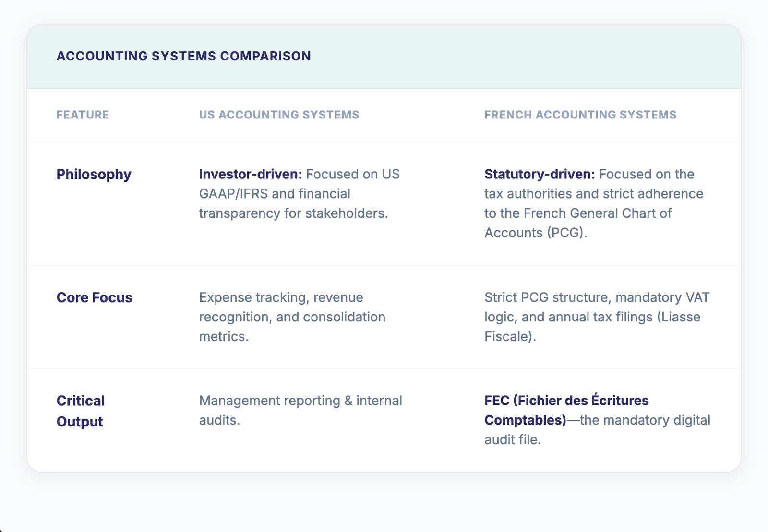The height and width of the screenshot is (532, 768).
Task: Click the 'audit file.' text in French column
Action: pos(512,439)
